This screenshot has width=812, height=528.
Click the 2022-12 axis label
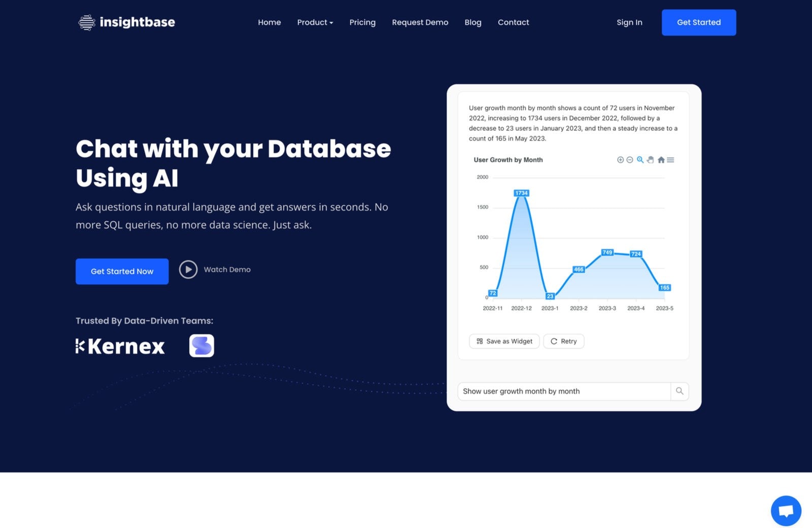[x=521, y=308]
